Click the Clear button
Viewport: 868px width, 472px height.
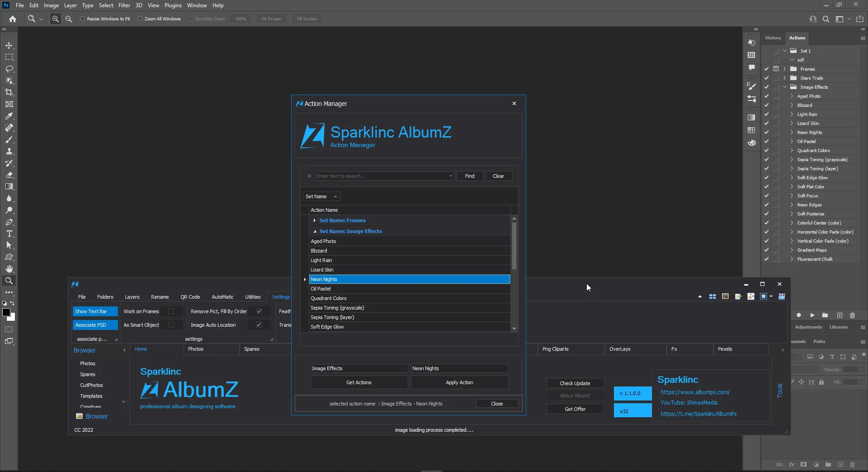coord(498,176)
